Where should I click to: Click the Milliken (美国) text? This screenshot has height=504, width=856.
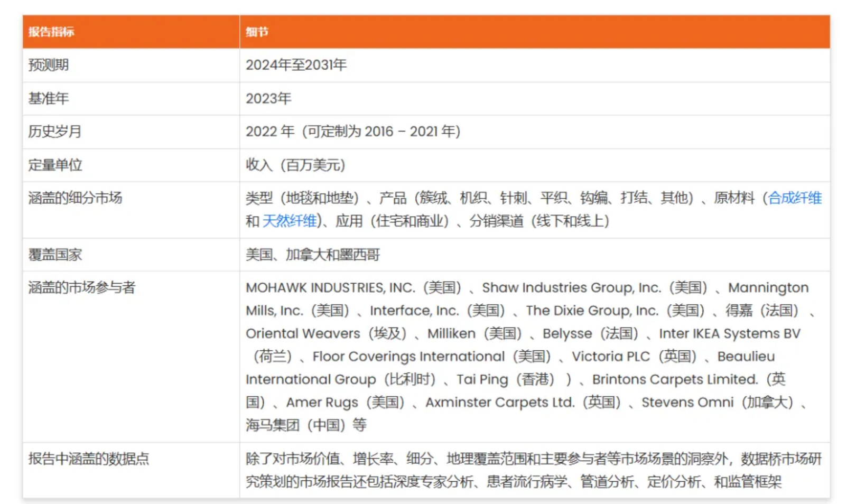pos(475,334)
